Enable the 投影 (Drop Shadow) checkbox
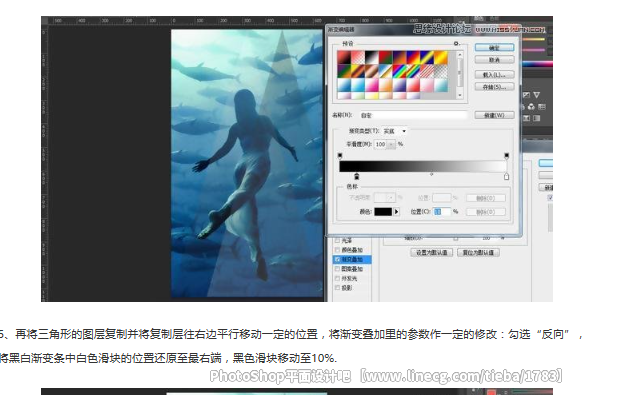618x395 pixels. (337, 288)
